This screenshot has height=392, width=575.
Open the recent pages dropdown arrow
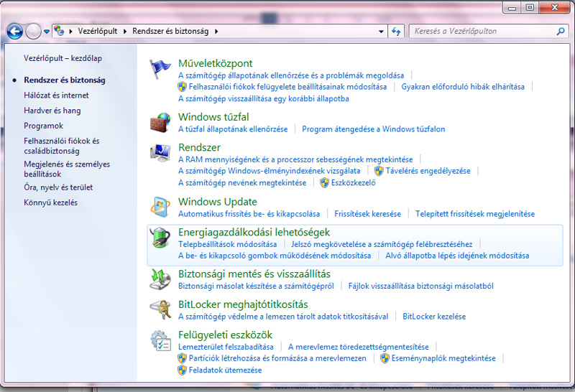pos(47,32)
